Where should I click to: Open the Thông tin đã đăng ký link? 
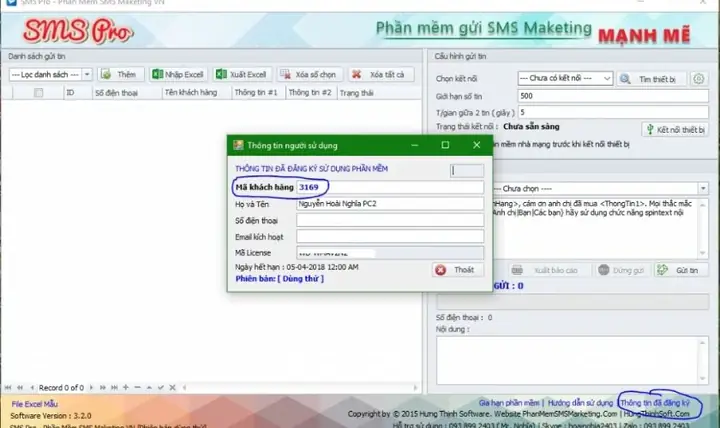click(655, 403)
